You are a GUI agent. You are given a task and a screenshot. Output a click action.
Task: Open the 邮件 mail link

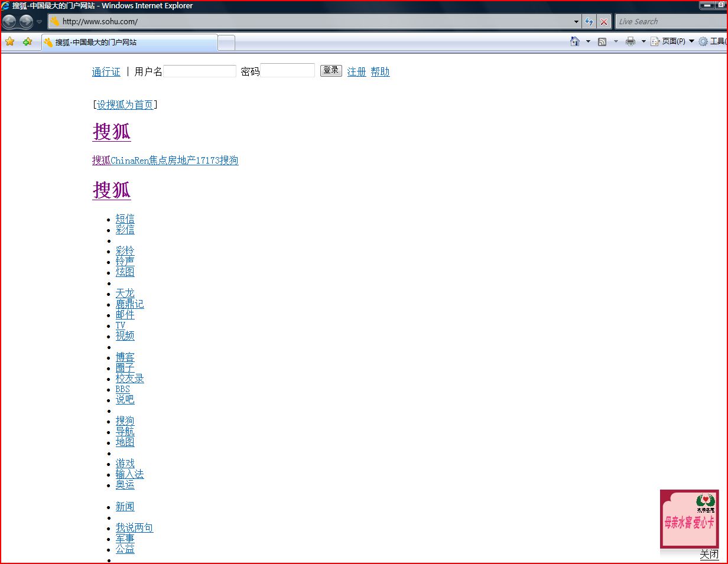(x=125, y=315)
